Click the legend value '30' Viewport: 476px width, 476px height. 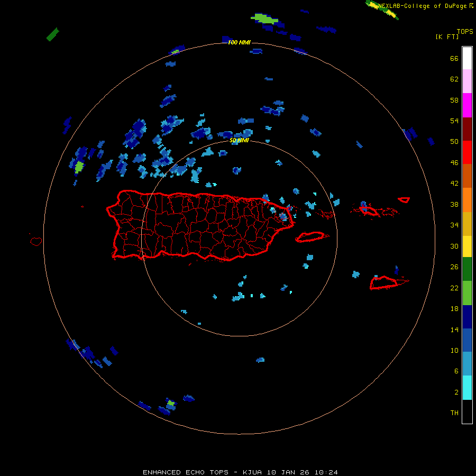pyautogui.click(x=454, y=246)
